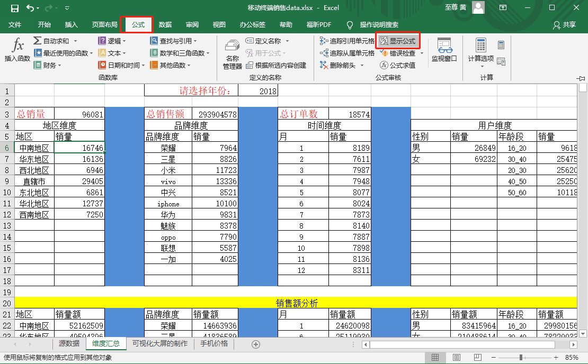The height and width of the screenshot is (364, 588).
Task: Open the File tab
Action: 15,25
